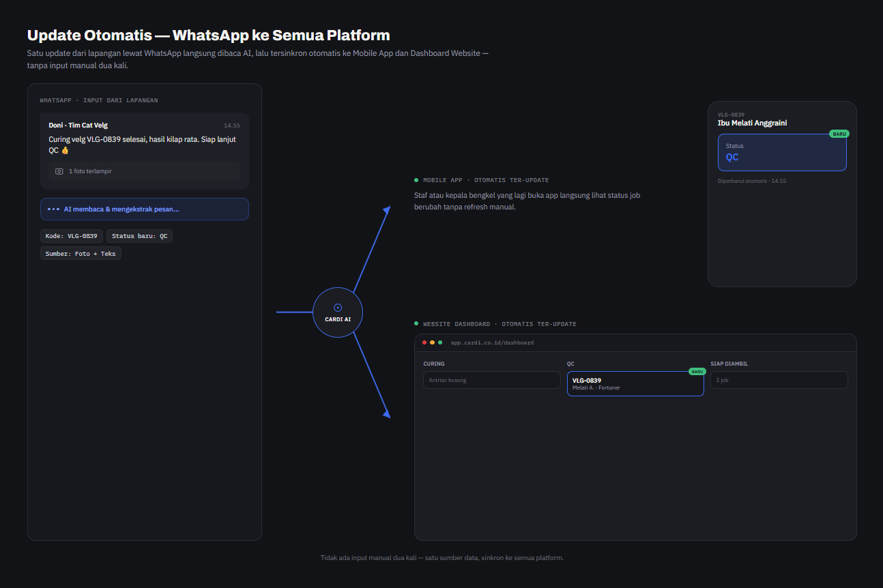This screenshot has width=883, height=588.
Task: Open the "1 foto terlampir" attachment
Action: pyautogui.click(x=145, y=171)
